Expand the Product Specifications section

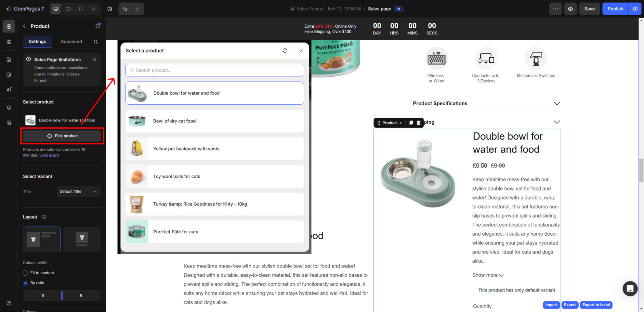[557, 103]
